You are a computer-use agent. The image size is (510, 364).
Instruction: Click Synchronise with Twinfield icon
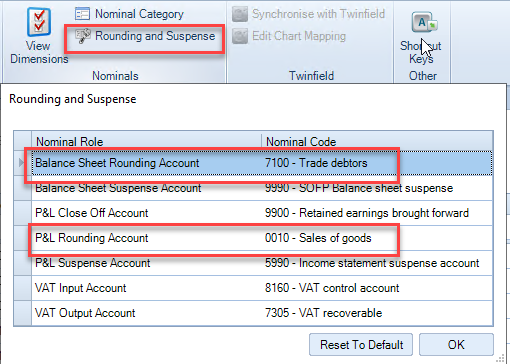coord(240,14)
